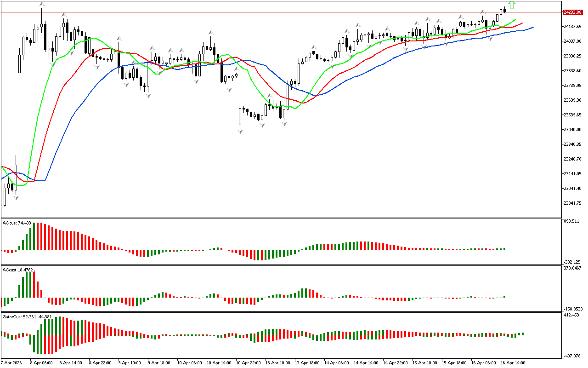Click the AOcust 74.403 indicator label
588x368 pixels.
pos(17,223)
